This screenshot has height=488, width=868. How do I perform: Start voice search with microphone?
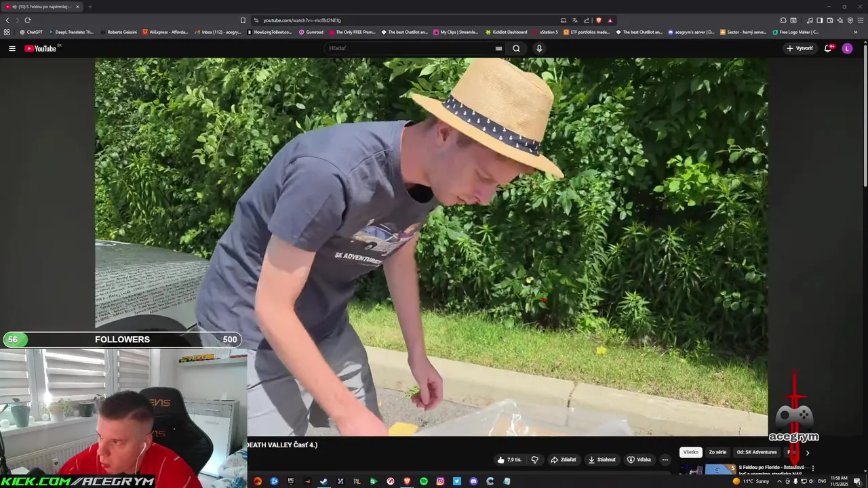click(x=539, y=48)
